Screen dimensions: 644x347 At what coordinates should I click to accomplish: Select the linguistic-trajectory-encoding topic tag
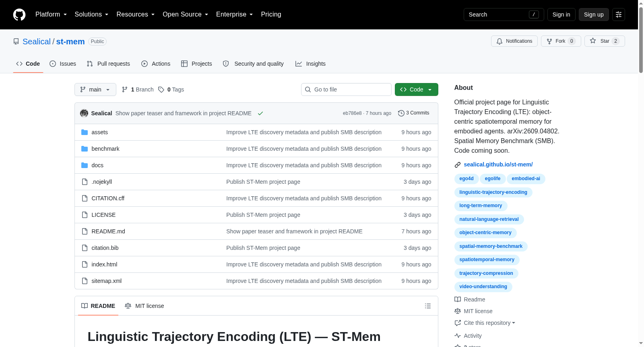(x=493, y=192)
